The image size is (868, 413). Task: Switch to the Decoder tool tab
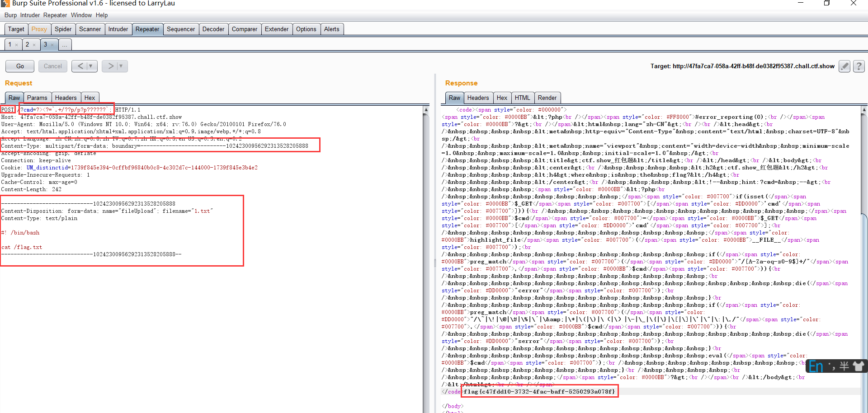click(x=213, y=29)
